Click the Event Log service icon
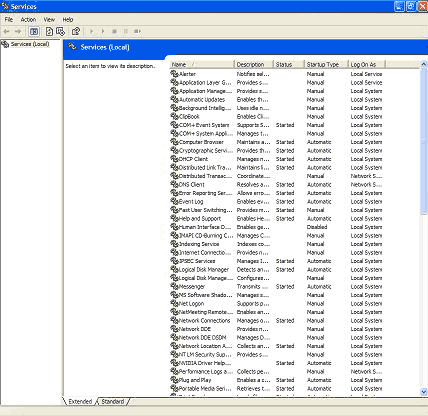Viewport: 428px width, 416px height. [174, 201]
